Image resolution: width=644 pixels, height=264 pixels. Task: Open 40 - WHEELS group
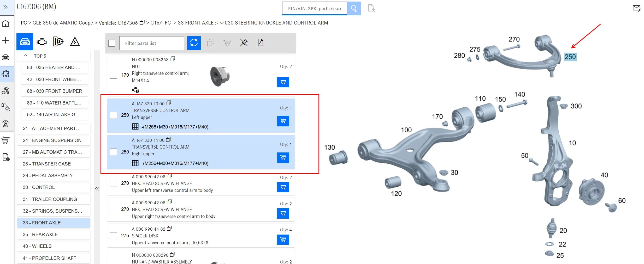54,246
